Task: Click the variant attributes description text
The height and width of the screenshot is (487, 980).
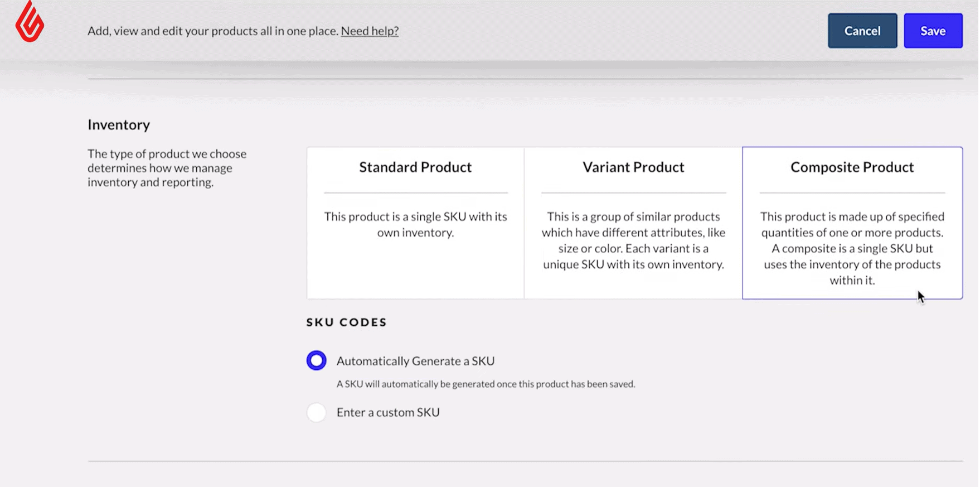Action: (x=633, y=240)
